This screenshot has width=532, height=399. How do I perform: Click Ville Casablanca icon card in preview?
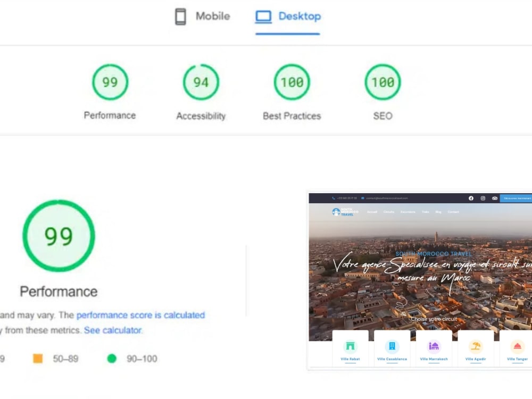[392, 348]
